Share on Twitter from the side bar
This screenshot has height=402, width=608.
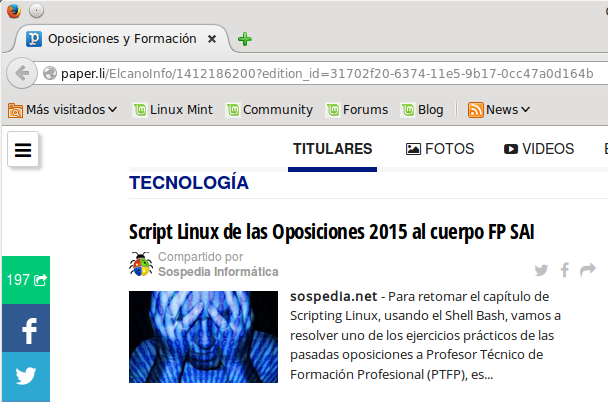(26, 376)
